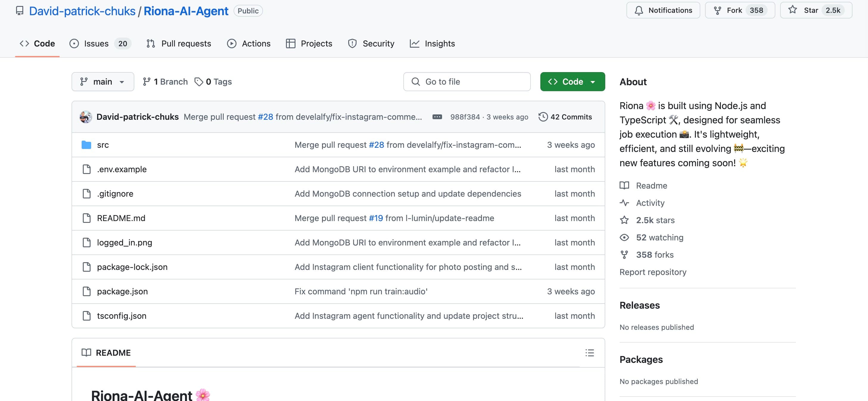
Task: View the 358 forks link
Action: 647,255
